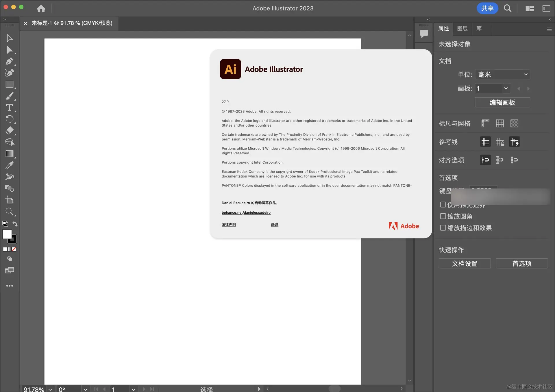
Task: Select the Gradient tool
Action: click(x=9, y=154)
